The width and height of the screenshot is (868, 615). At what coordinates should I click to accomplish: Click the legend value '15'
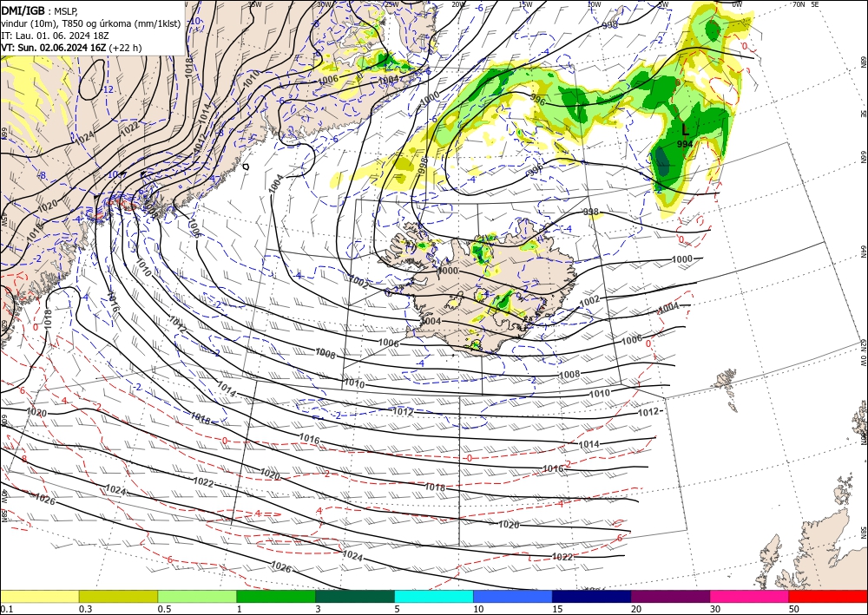click(x=557, y=609)
